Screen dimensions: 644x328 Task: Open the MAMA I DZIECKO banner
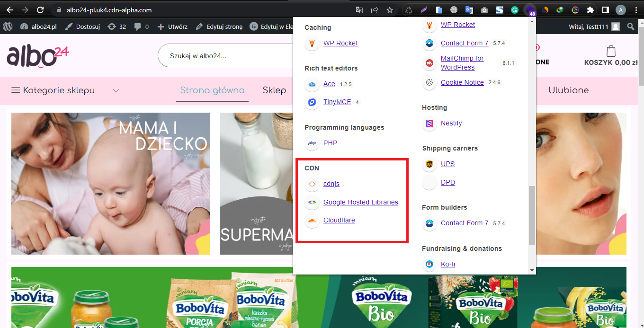[111, 184]
